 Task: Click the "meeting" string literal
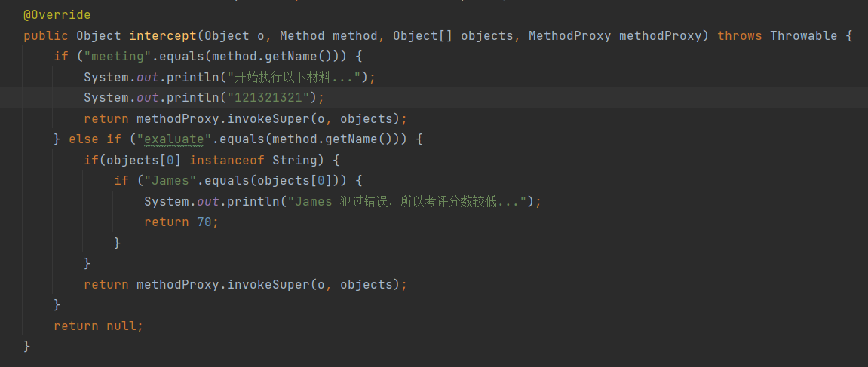118,57
